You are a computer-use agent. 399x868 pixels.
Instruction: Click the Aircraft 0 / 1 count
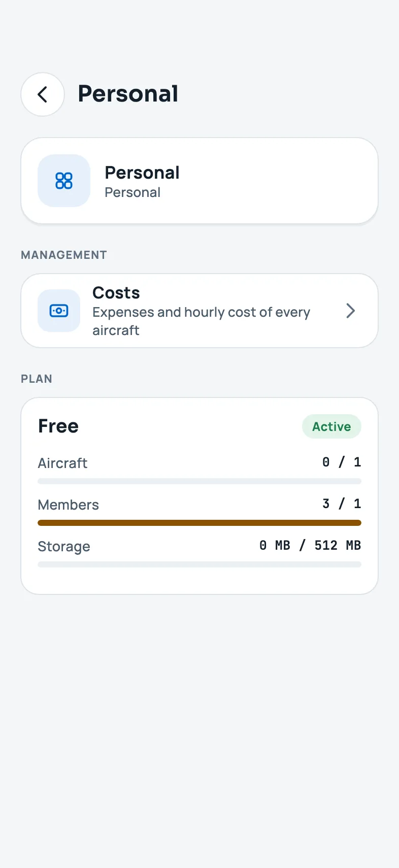pos(342,462)
